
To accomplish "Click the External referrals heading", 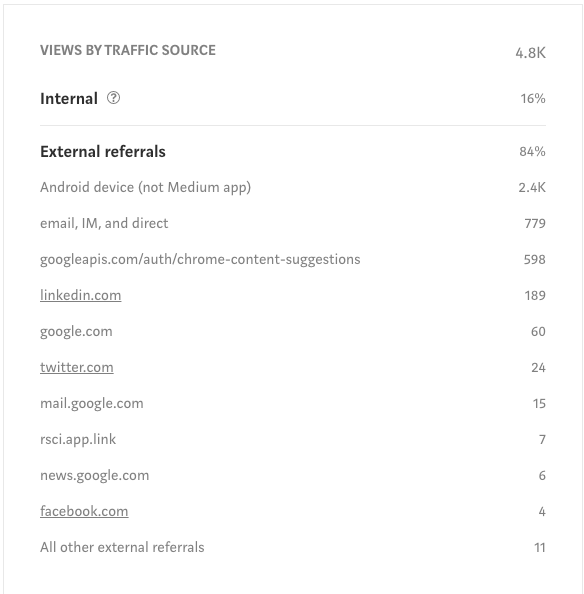I will pyautogui.click(x=103, y=152).
